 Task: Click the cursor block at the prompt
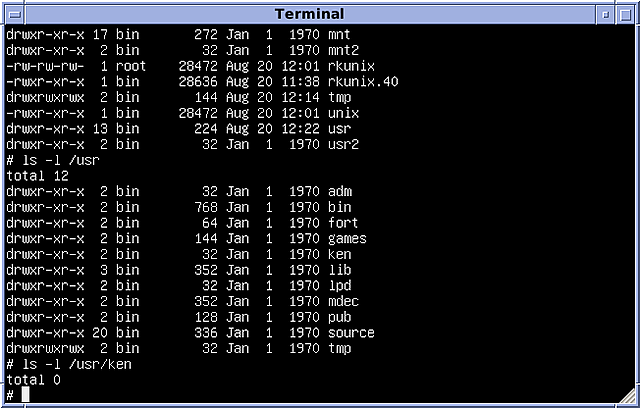tap(25, 395)
